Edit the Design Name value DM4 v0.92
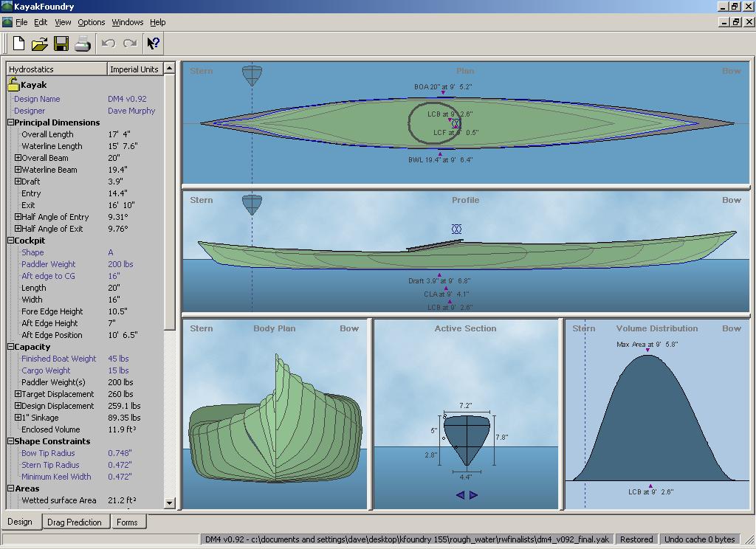Screen dimensions: 756x549 [127, 99]
